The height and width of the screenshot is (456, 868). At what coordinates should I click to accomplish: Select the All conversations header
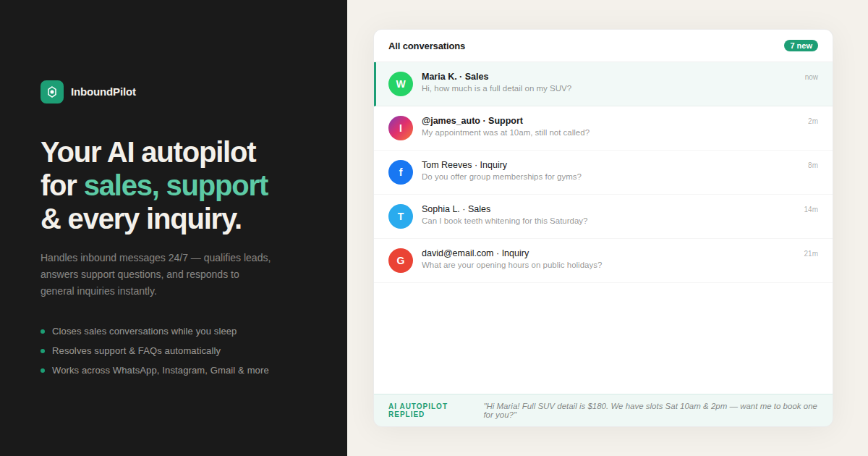point(427,46)
